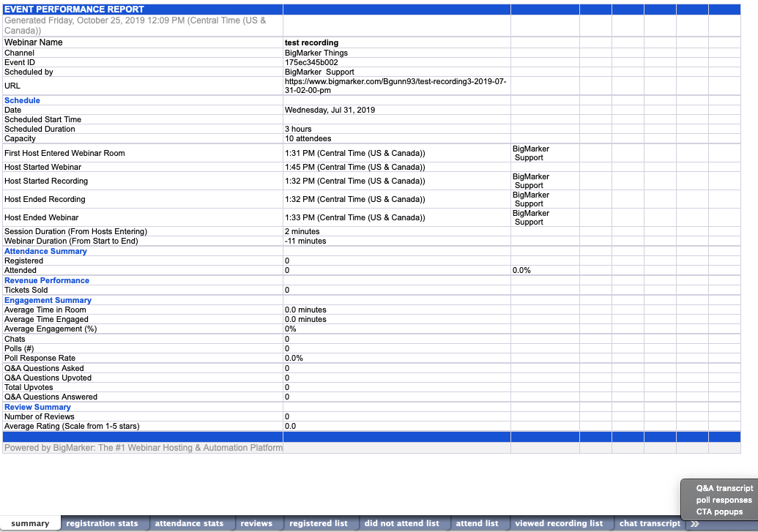
Task: Select the Number of Reviews label cell
Action: (x=143, y=416)
